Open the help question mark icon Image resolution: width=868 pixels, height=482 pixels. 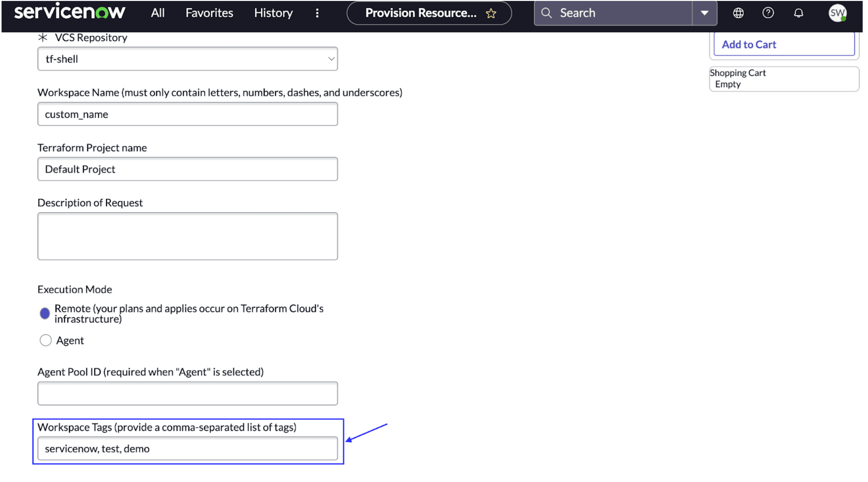coord(768,13)
